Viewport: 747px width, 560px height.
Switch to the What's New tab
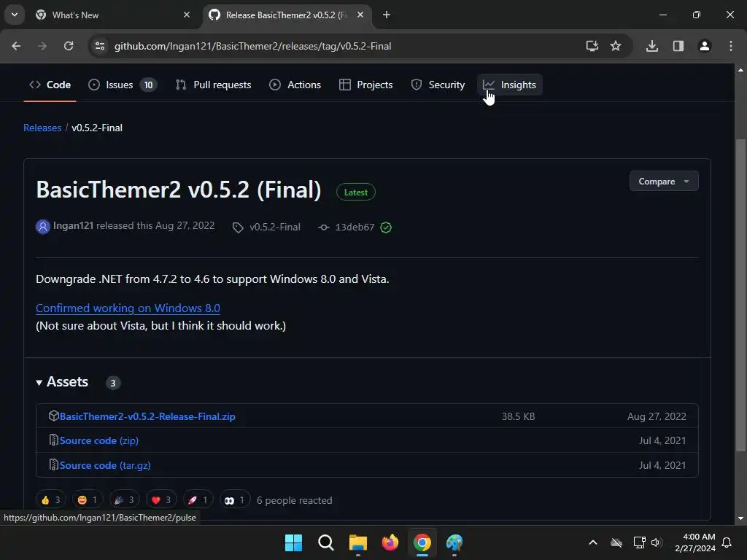pos(113,15)
